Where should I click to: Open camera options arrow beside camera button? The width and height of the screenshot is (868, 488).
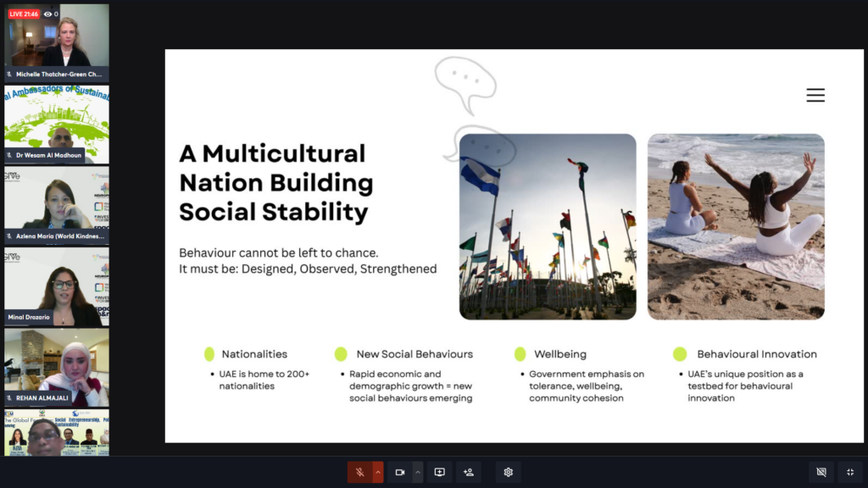point(417,472)
